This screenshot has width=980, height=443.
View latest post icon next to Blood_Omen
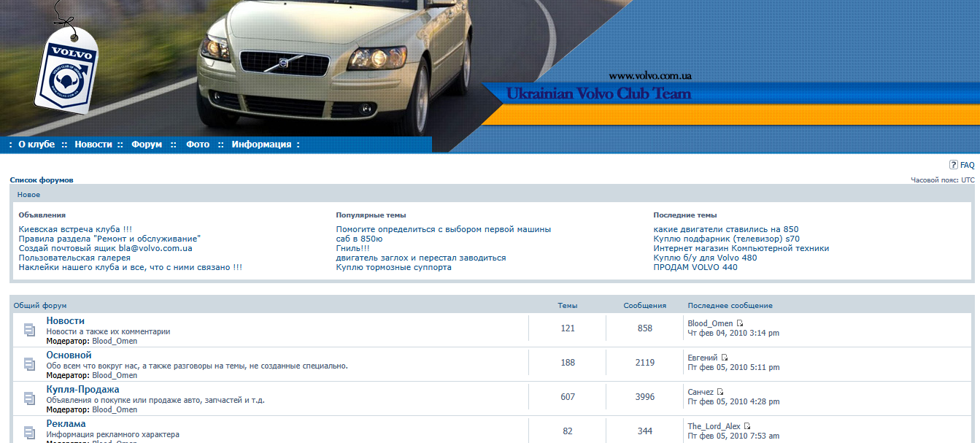point(740,323)
